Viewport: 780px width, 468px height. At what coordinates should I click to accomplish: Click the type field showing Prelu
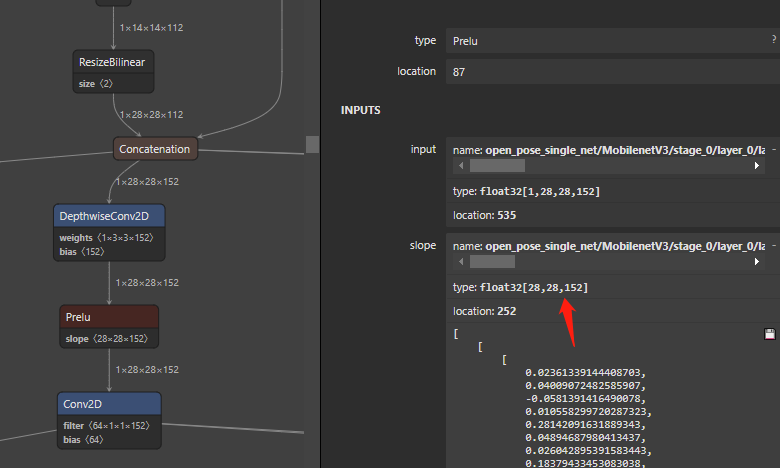tap(613, 41)
